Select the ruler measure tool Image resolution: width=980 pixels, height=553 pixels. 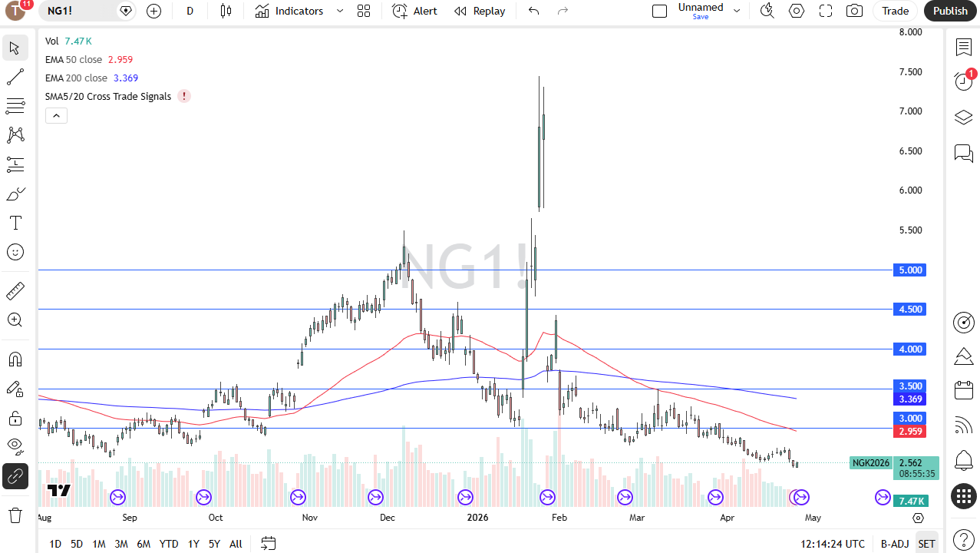point(15,291)
